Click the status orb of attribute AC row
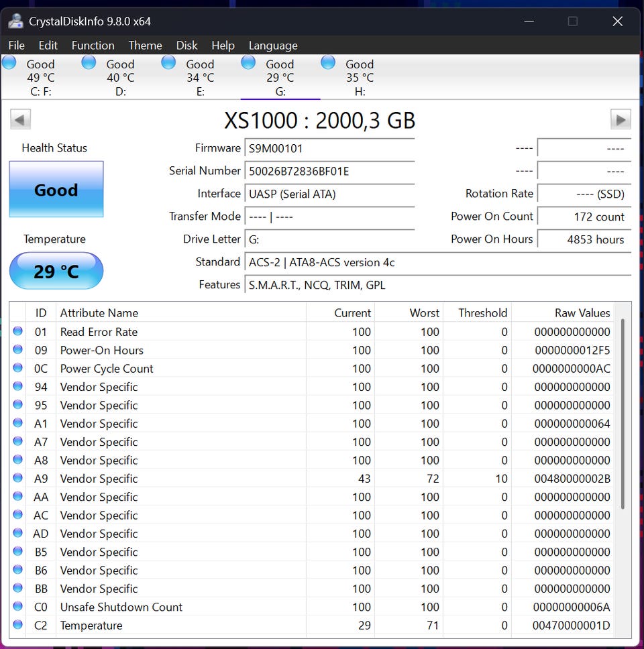This screenshot has width=644, height=649. click(18, 514)
